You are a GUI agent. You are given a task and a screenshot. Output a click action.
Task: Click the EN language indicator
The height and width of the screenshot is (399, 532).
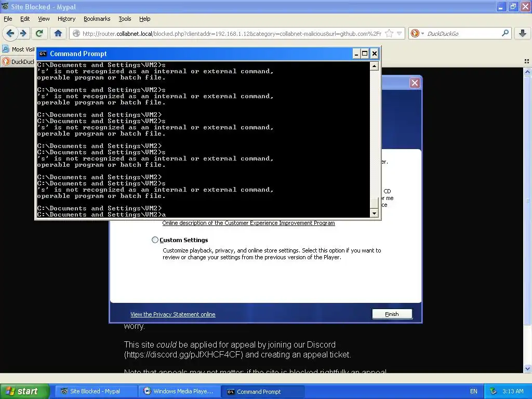pos(474,391)
